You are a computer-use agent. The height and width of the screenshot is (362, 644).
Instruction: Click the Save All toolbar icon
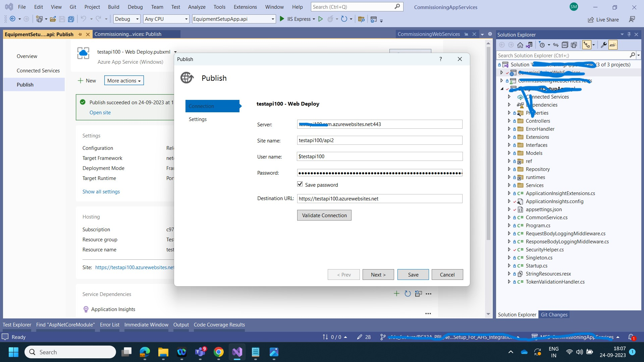pos(71,19)
